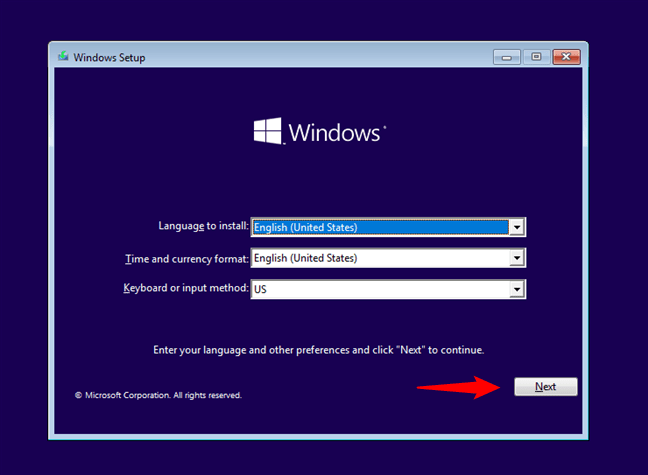The width and height of the screenshot is (648, 475).
Task: Click the 'Keyboard or input method:' label
Action: pos(186,288)
